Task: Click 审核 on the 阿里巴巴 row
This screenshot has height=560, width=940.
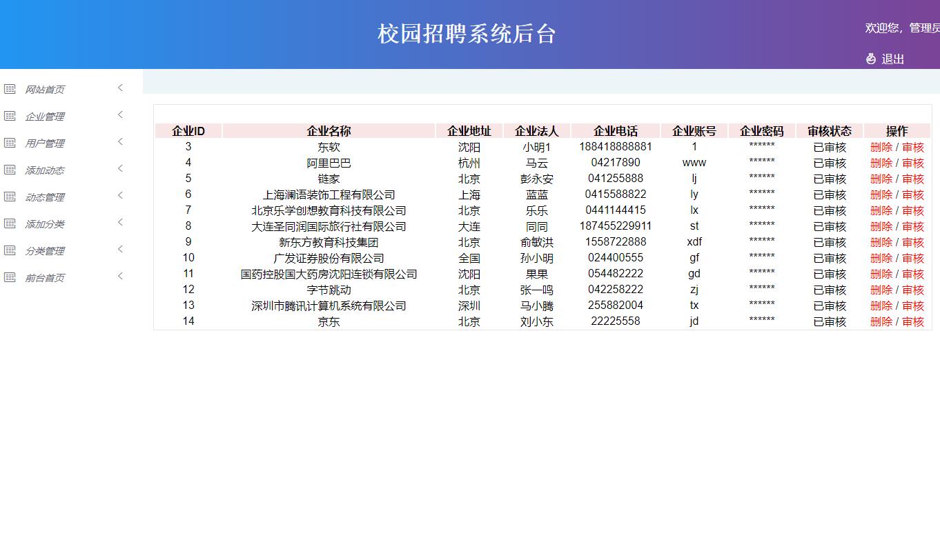Action: click(912, 162)
